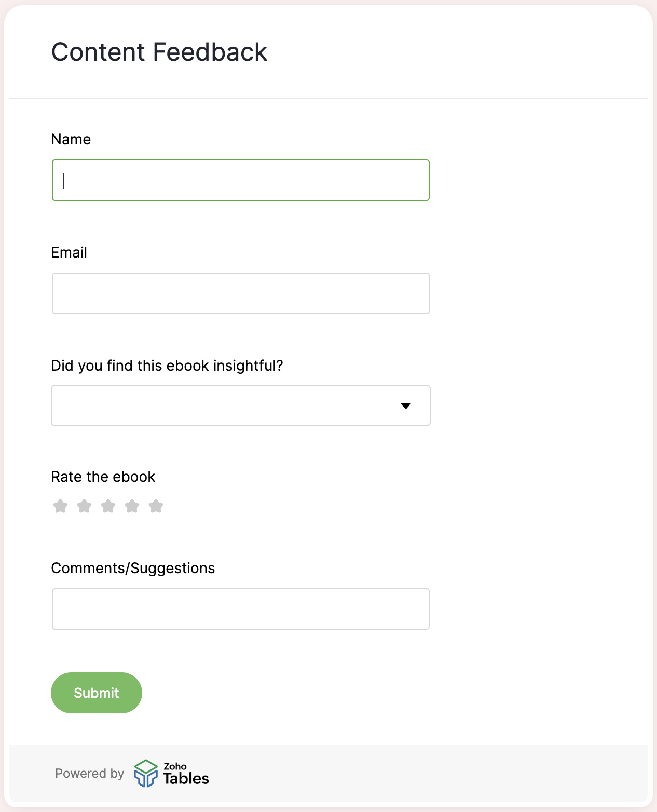657x812 pixels.
Task: Rate the ebook one star
Action: tap(61, 506)
